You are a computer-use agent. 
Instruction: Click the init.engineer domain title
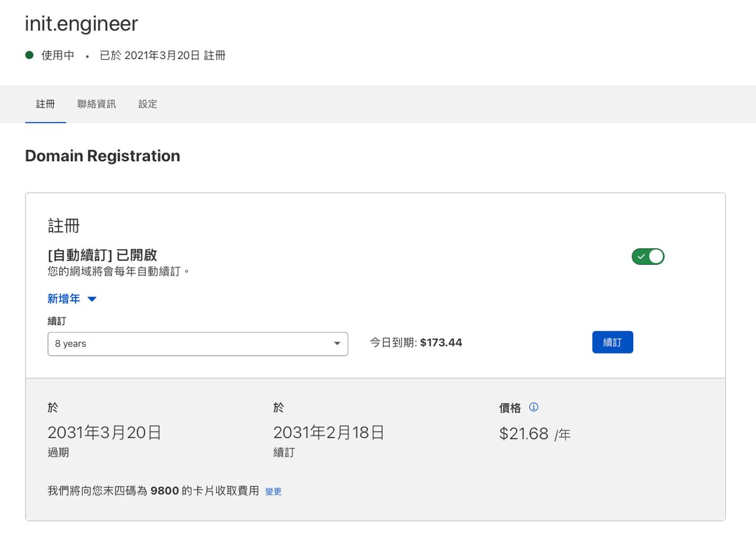click(82, 24)
